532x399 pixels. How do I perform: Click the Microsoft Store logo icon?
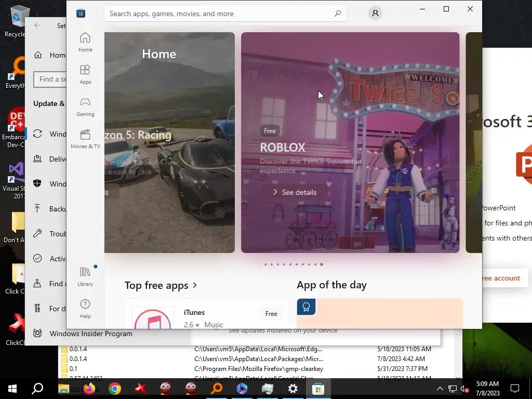81,13
